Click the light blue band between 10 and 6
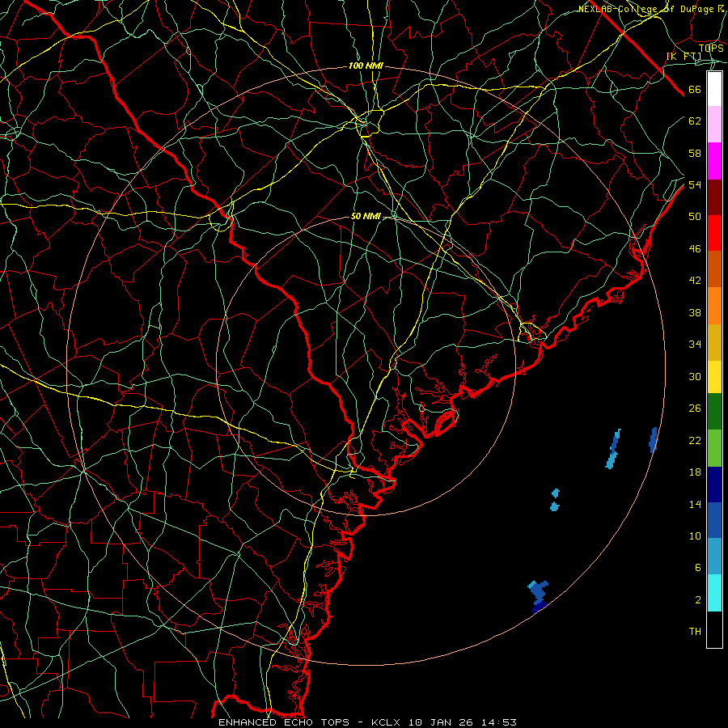This screenshot has height=728, width=728. [x=714, y=556]
